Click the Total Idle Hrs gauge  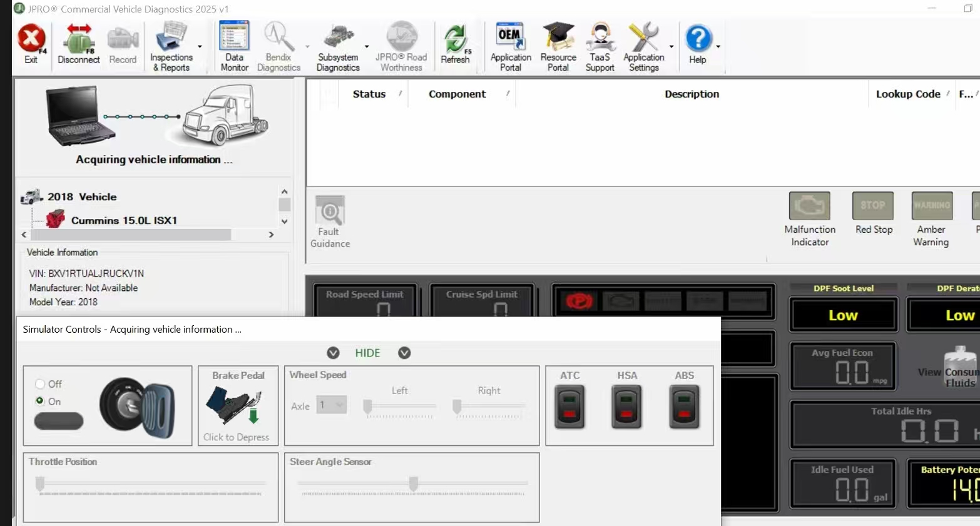pos(885,425)
